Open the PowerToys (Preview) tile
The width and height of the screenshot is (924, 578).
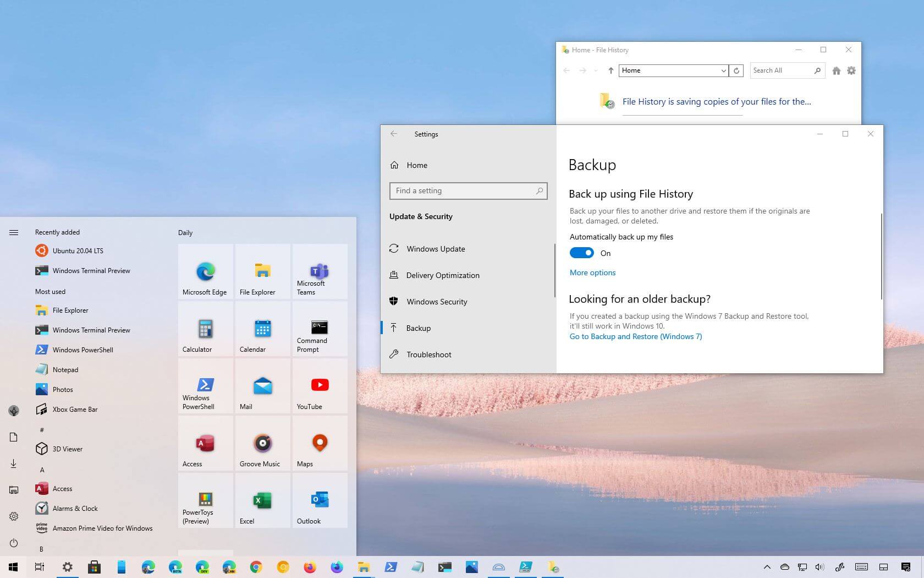pos(206,501)
